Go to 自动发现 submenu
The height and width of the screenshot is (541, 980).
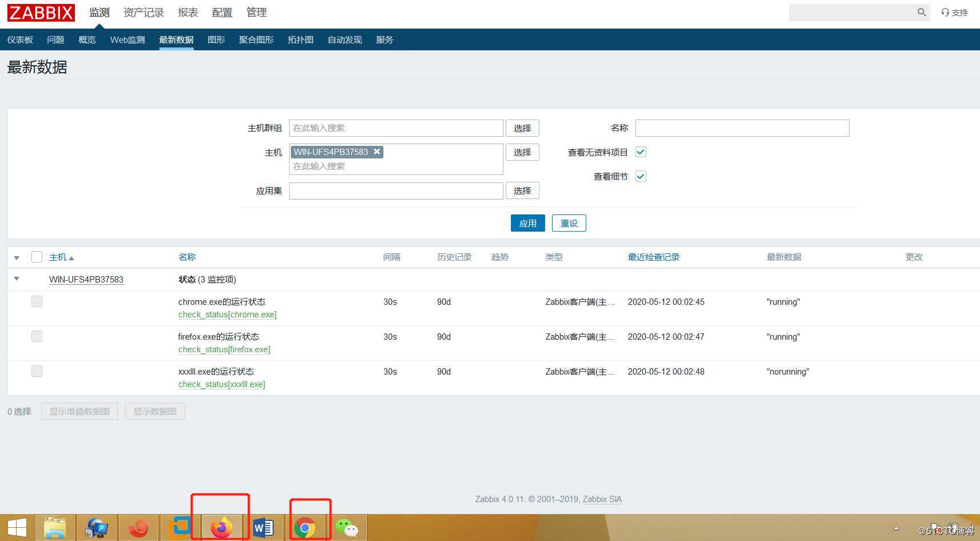(x=345, y=39)
